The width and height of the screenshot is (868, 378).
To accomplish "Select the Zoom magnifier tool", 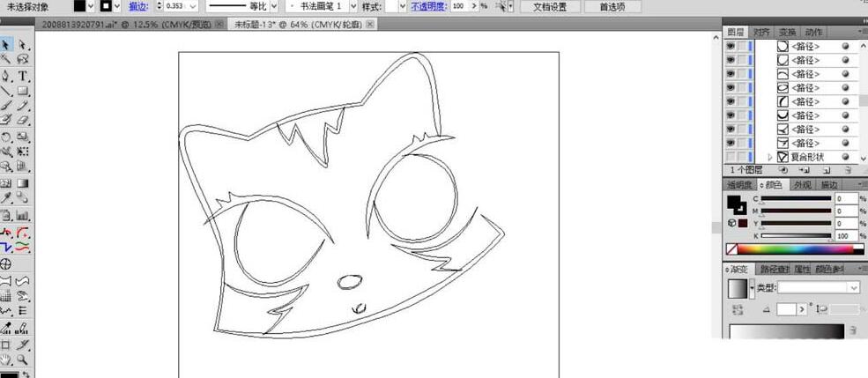I will pos(22,360).
